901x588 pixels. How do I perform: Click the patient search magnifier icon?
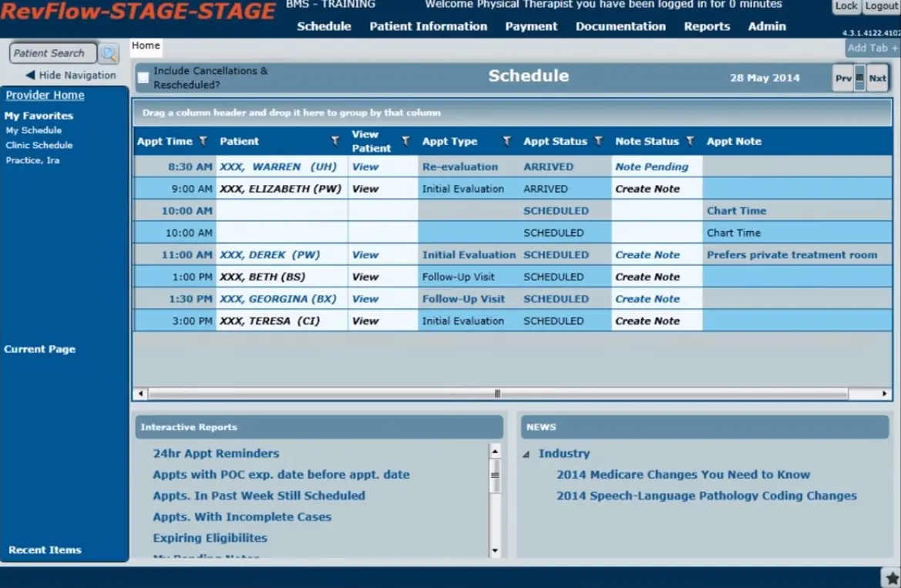(x=109, y=53)
